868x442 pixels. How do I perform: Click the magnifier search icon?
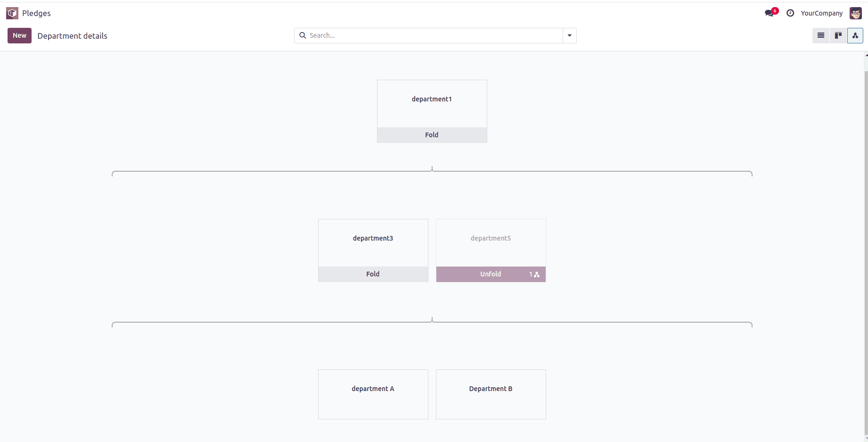pyautogui.click(x=303, y=35)
